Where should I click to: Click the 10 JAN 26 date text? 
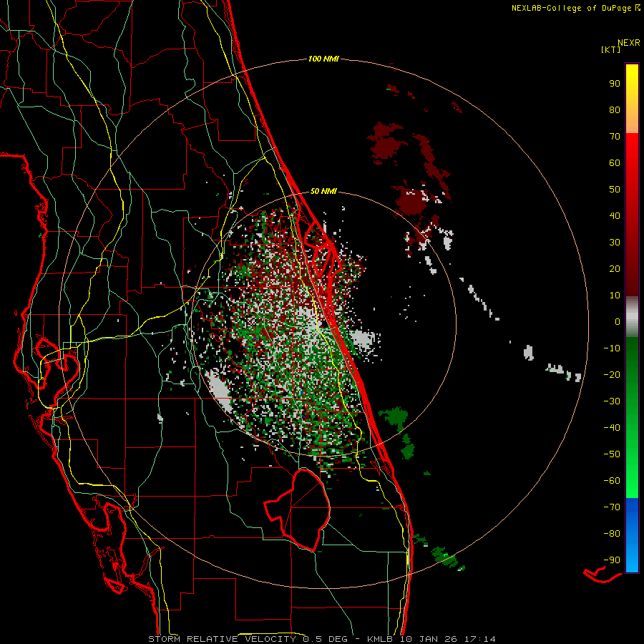pyautogui.click(x=429, y=639)
